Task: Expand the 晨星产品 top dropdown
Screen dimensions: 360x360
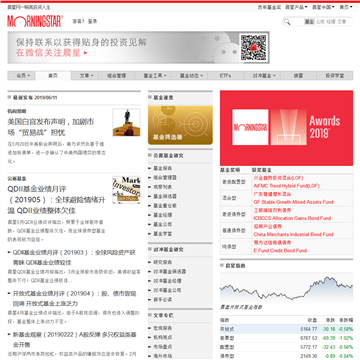Action: point(296,7)
